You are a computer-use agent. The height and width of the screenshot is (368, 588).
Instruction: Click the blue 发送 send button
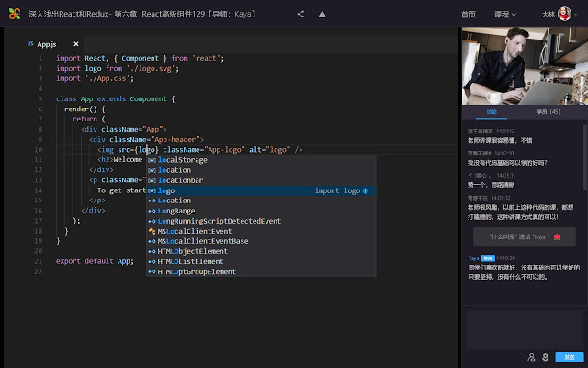[570, 357]
